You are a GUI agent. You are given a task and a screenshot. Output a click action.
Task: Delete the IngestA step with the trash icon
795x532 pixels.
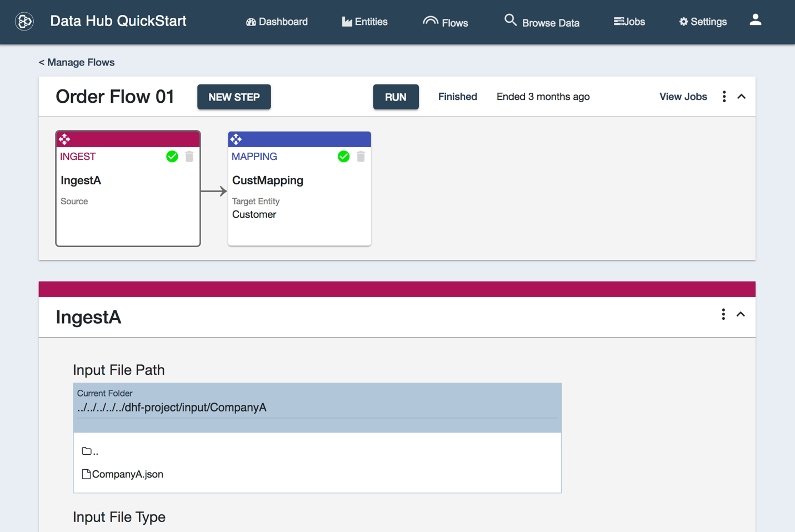[x=189, y=157]
